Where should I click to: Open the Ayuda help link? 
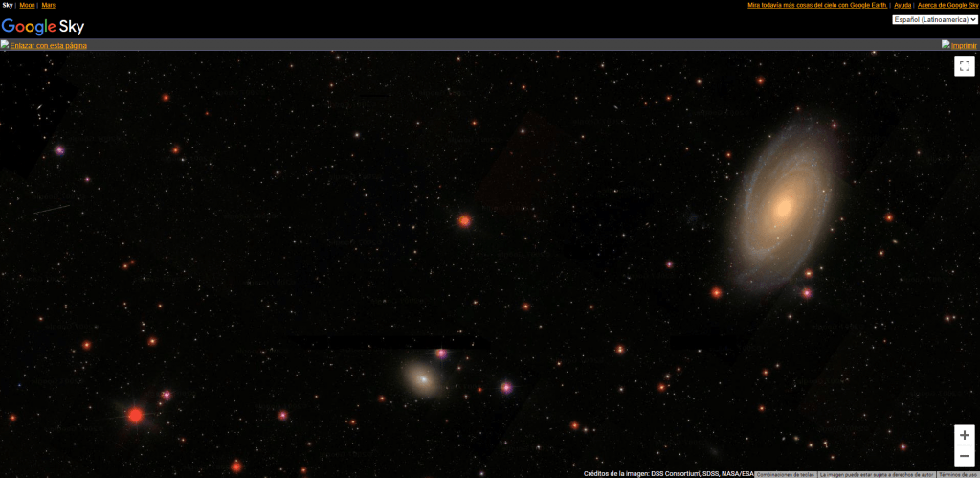(902, 5)
